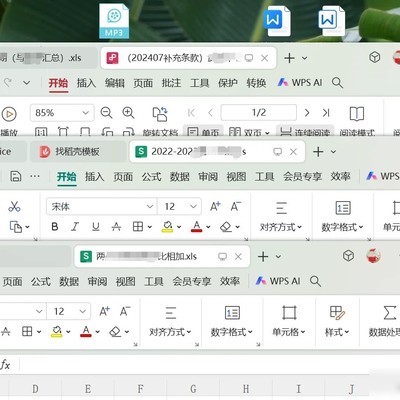
Task: Switch to the 汇总).xls document tab
Action: pos(48,58)
